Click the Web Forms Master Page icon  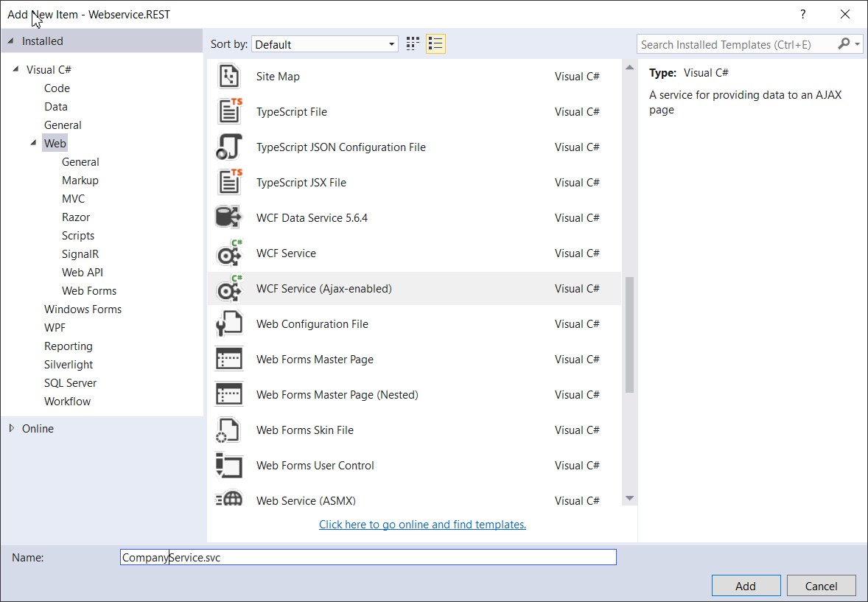click(229, 359)
